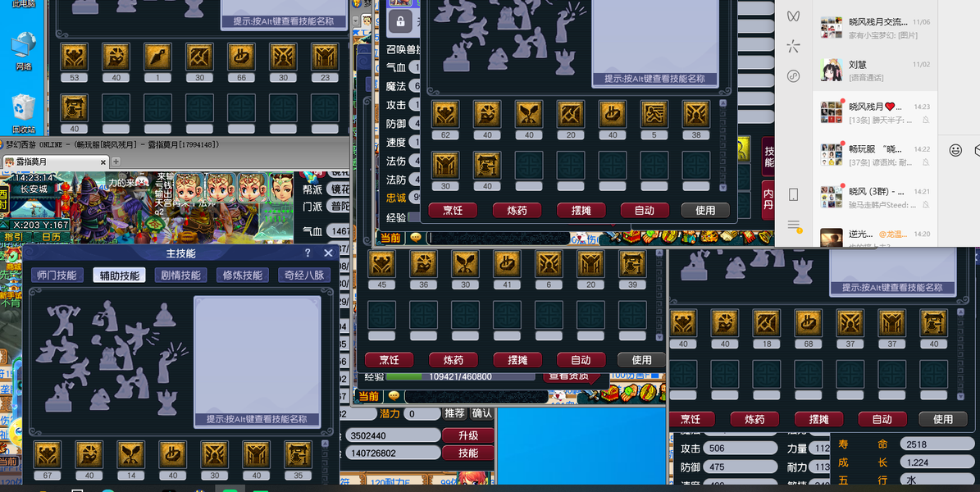Click scroll-up arrow beside level 38 skill
The image size is (980, 492).
coord(723,103)
